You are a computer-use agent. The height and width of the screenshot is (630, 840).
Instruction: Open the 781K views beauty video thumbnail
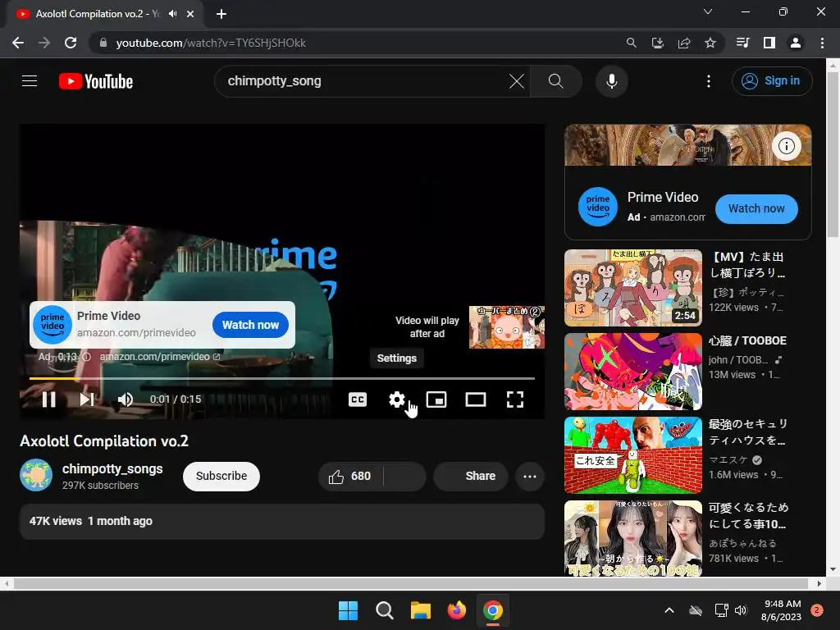[x=633, y=538]
